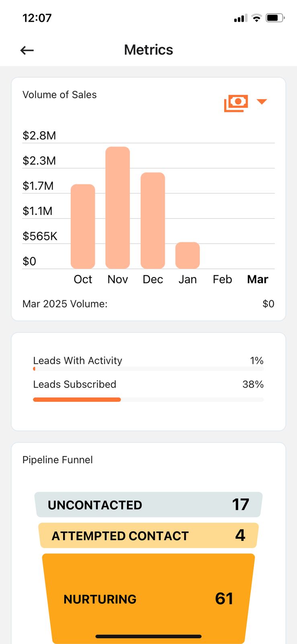Open the Uncontacted funnel stage
Screen dimensions: 297x644
click(148, 505)
